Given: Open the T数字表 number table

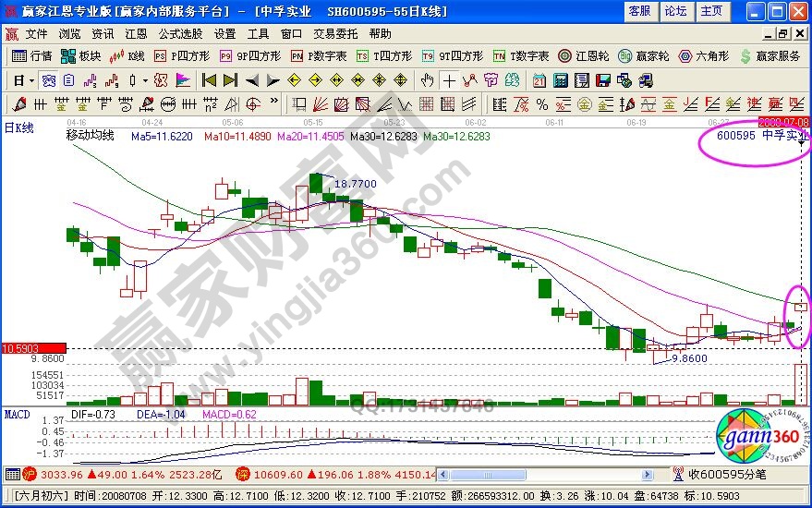Looking at the screenshot, I should (x=522, y=55).
